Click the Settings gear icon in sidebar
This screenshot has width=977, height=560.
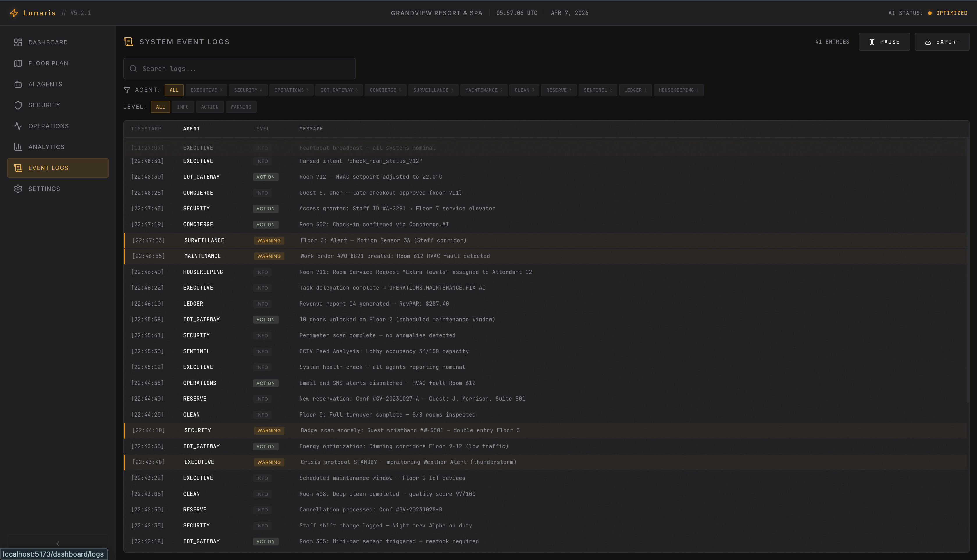18,189
